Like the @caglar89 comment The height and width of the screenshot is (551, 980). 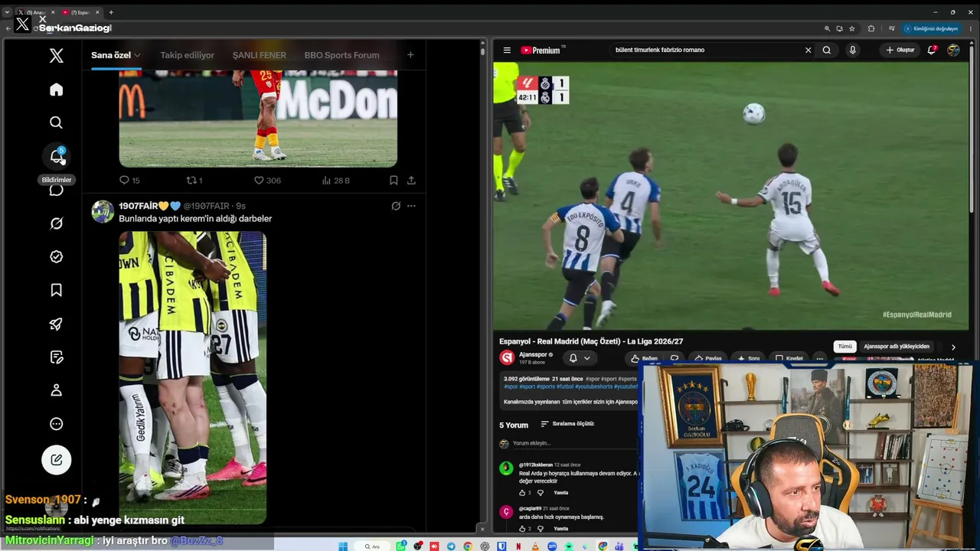pos(522,528)
